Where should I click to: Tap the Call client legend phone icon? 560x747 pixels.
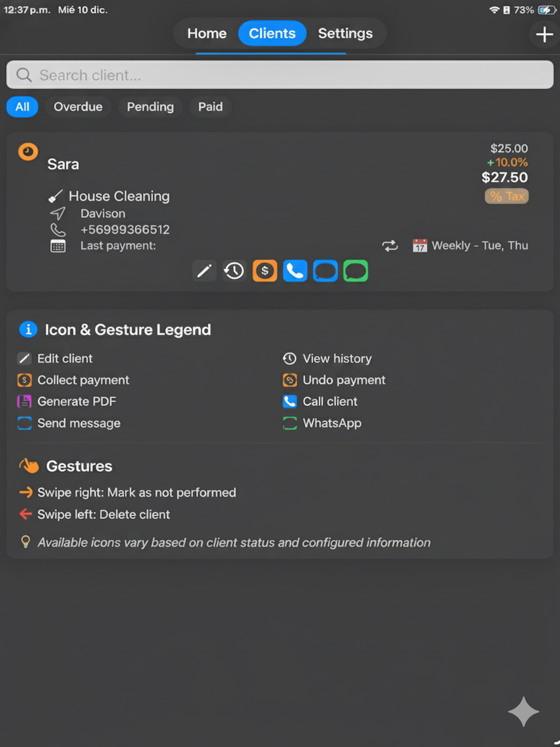pos(289,401)
